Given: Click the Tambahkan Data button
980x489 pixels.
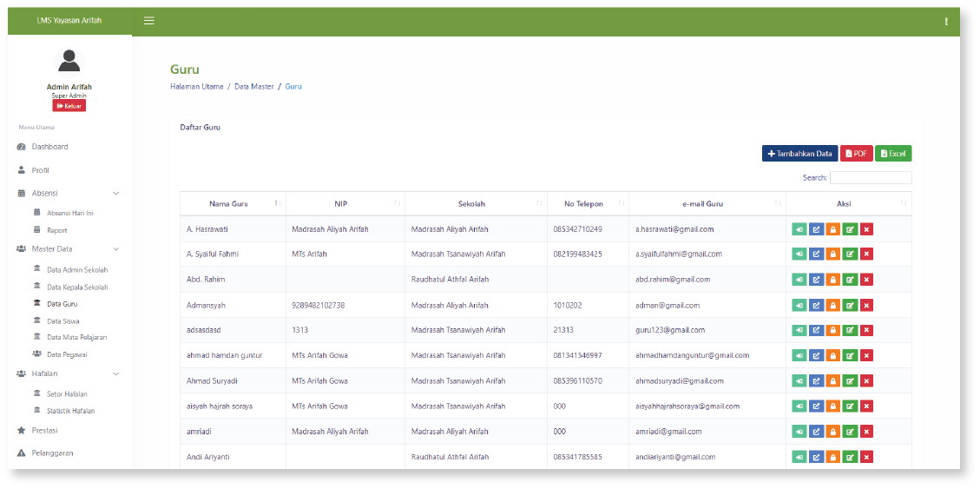Looking at the screenshot, I should [800, 153].
